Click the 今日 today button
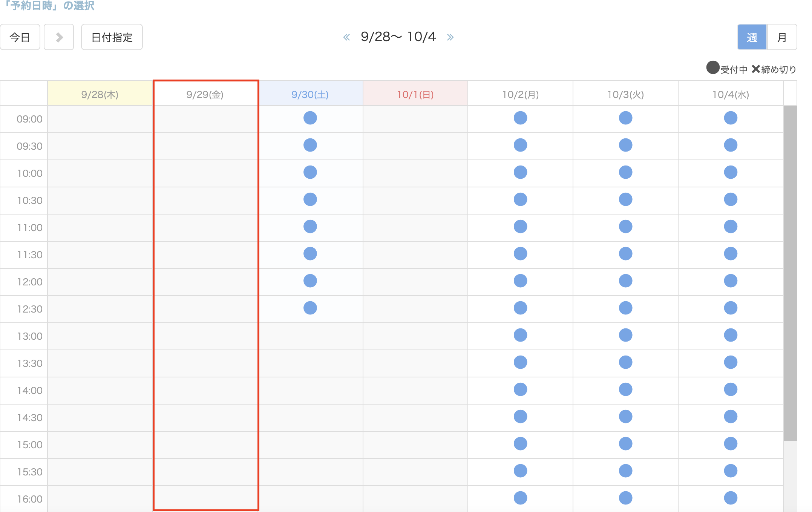 coord(20,37)
